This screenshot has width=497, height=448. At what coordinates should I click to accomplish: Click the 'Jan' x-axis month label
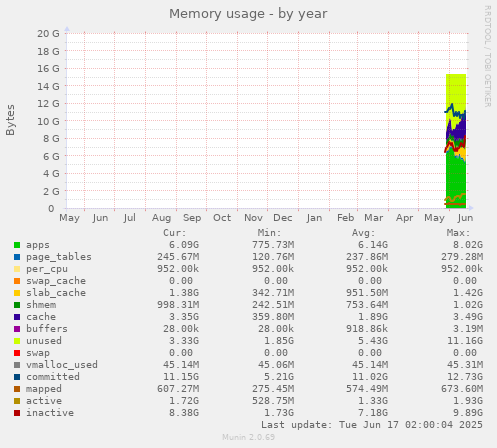point(314,218)
